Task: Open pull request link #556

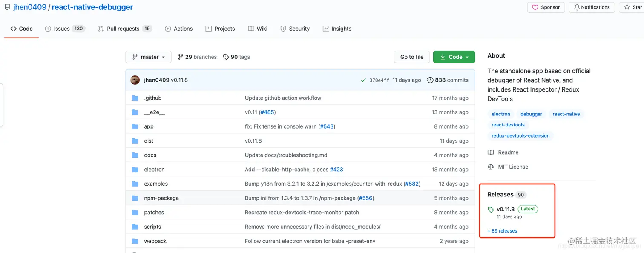Action: click(x=365, y=198)
